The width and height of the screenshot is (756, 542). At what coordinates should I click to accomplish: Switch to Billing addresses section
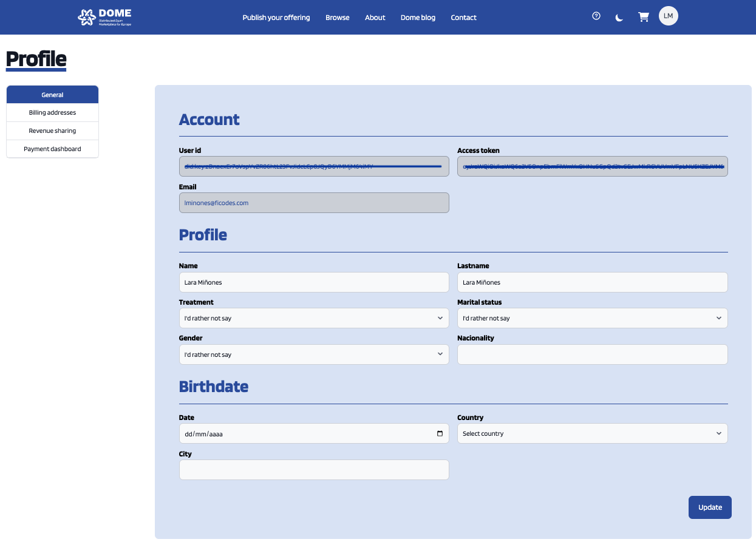(x=52, y=113)
